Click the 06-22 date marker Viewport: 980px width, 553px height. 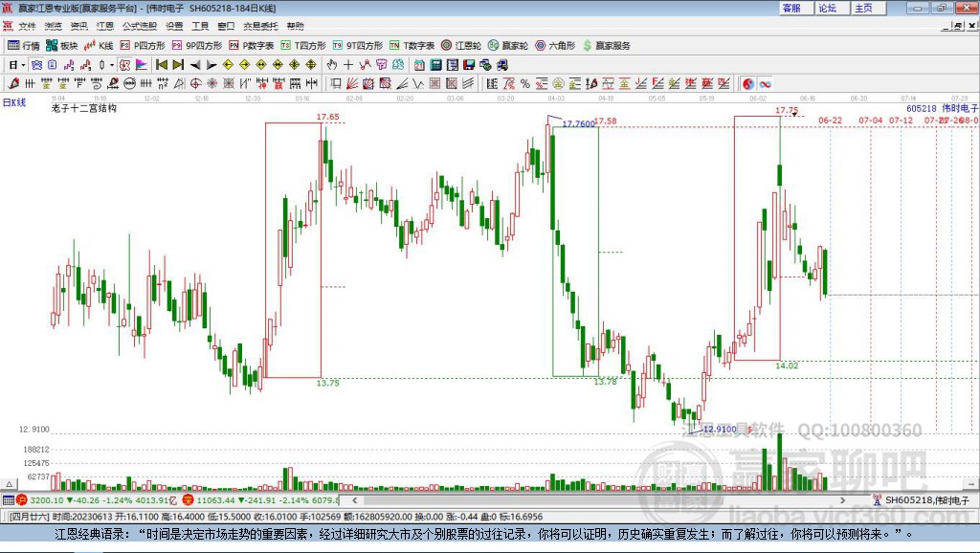pos(830,120)
